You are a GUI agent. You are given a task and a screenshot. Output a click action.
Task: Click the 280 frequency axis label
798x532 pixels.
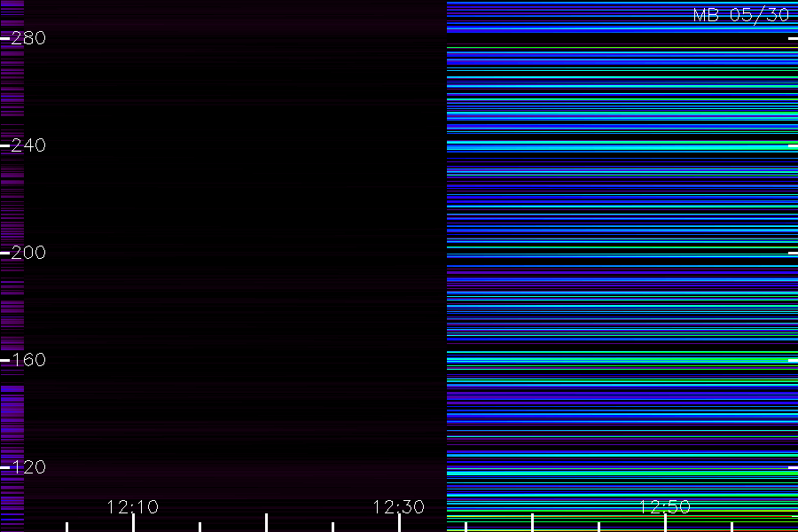pos(28,38)
